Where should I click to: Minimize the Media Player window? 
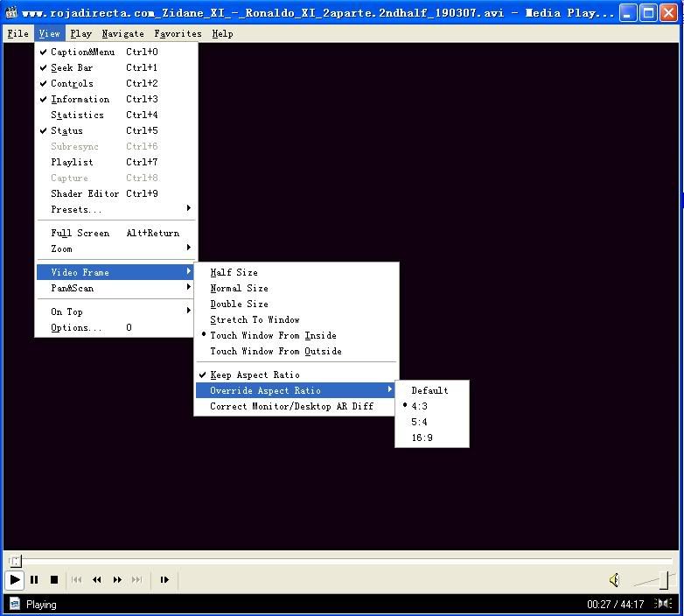[x=628, y=12]
